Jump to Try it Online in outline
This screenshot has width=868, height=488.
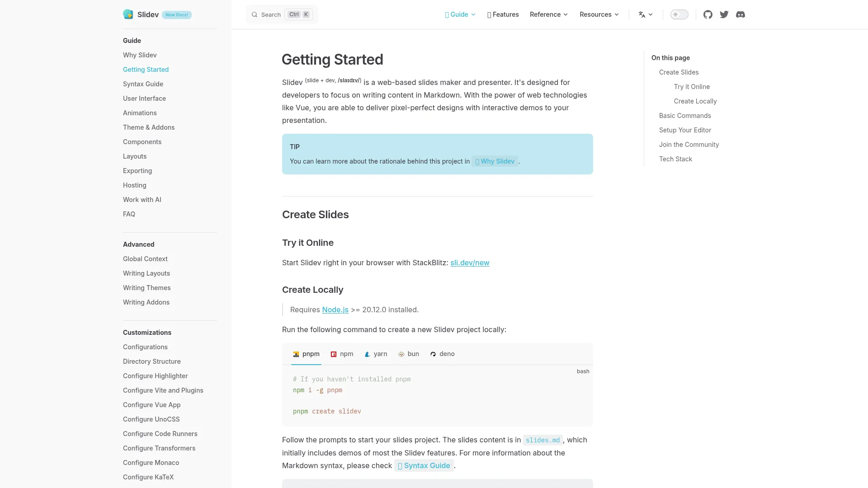click(x=692, y=87)
